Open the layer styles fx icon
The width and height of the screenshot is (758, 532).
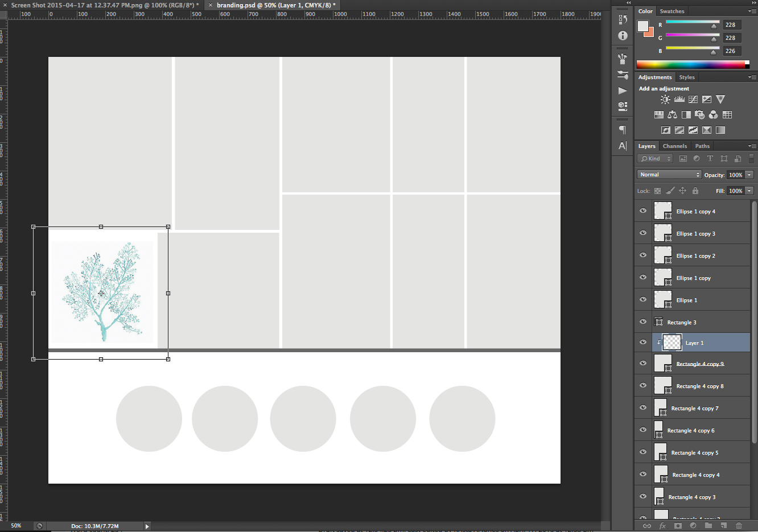tap(662, 526)
